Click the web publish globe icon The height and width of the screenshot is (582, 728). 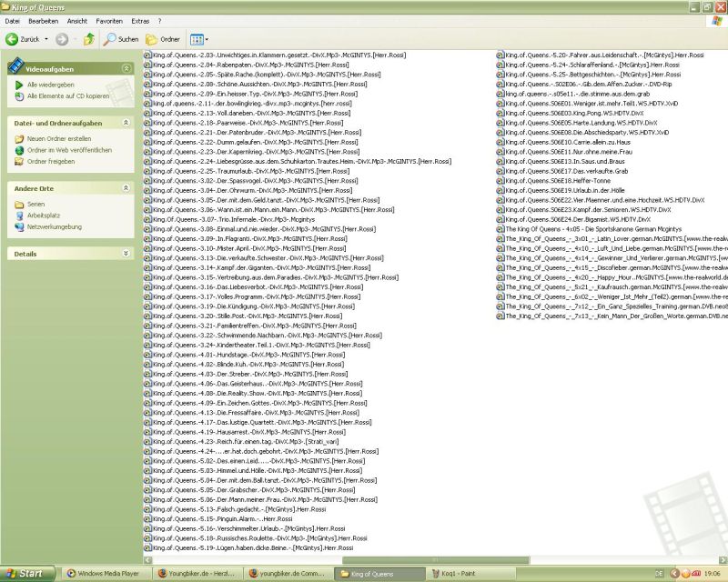coord(19,150)
